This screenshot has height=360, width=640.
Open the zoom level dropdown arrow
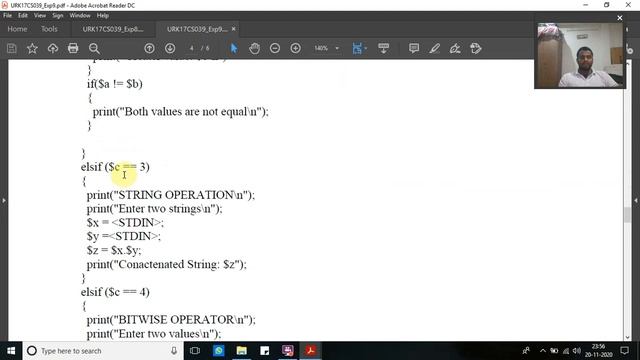[337, 49]
